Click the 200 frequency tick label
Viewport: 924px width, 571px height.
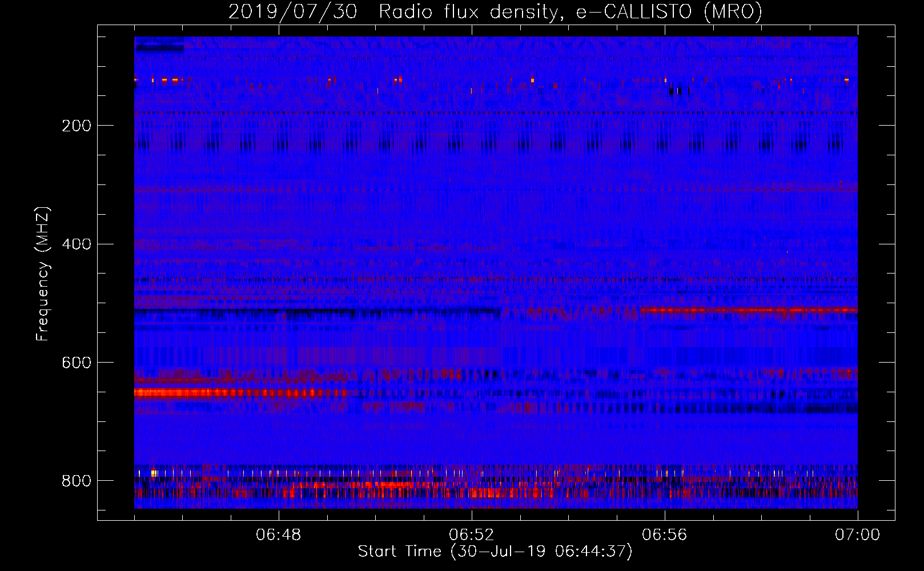pyautogui.click(x=77, y=126)
